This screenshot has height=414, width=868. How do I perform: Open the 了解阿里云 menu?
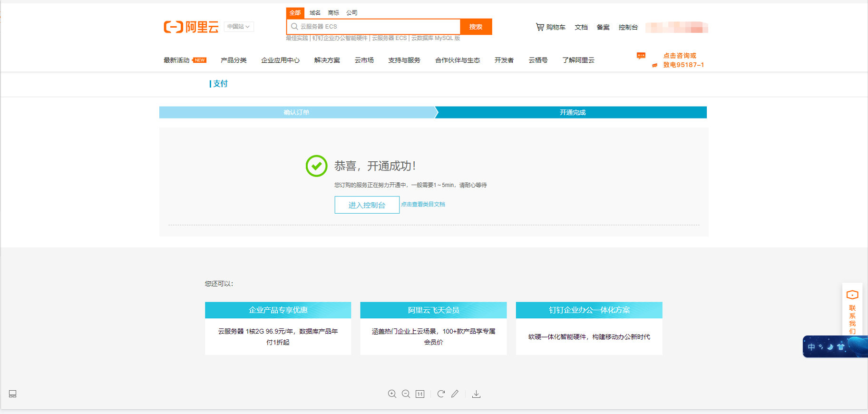click(x=578, y=60)
